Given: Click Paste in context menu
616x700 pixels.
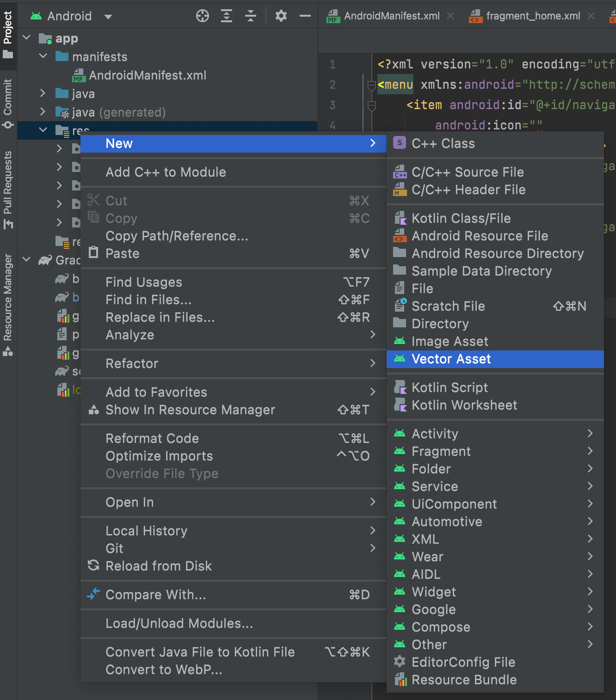Looking at the screenshot, I should pyautogui.click(x=234, y=254).
